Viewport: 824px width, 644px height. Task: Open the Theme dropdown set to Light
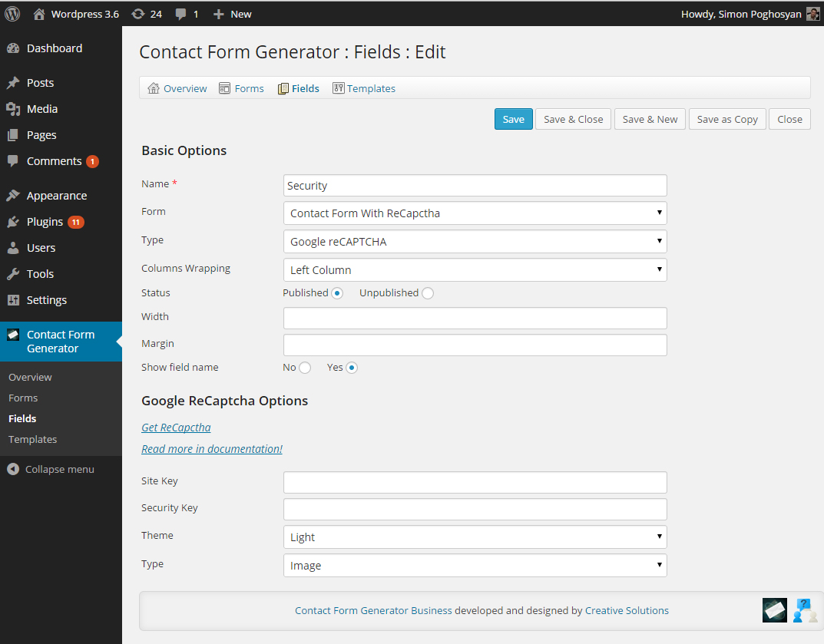coord(475,537)
